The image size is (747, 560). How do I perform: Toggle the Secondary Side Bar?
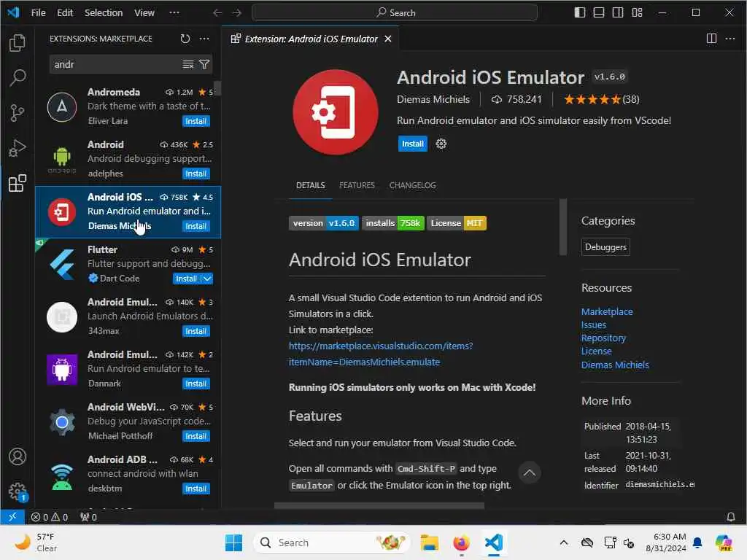pyautogui.click(x=618, y=12)
